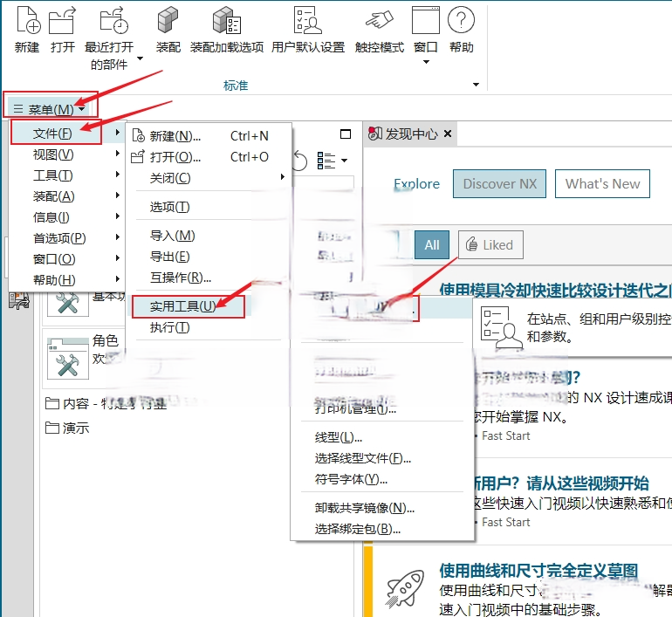This screenshot has height=617, width=672.
Task: Choose Close (关闭(C)) in File submenu
Action: point(209,178)
